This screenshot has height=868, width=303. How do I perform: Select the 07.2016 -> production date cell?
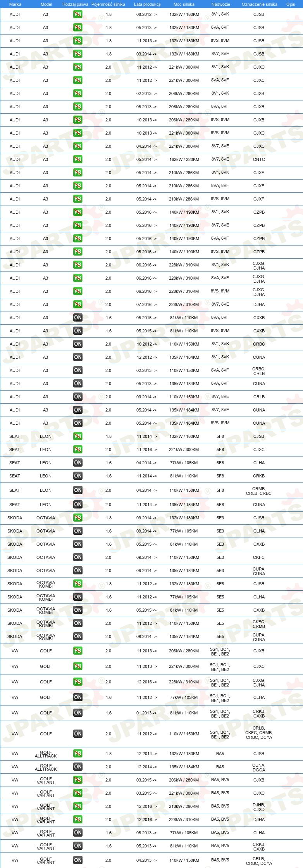tap(146, 304)
